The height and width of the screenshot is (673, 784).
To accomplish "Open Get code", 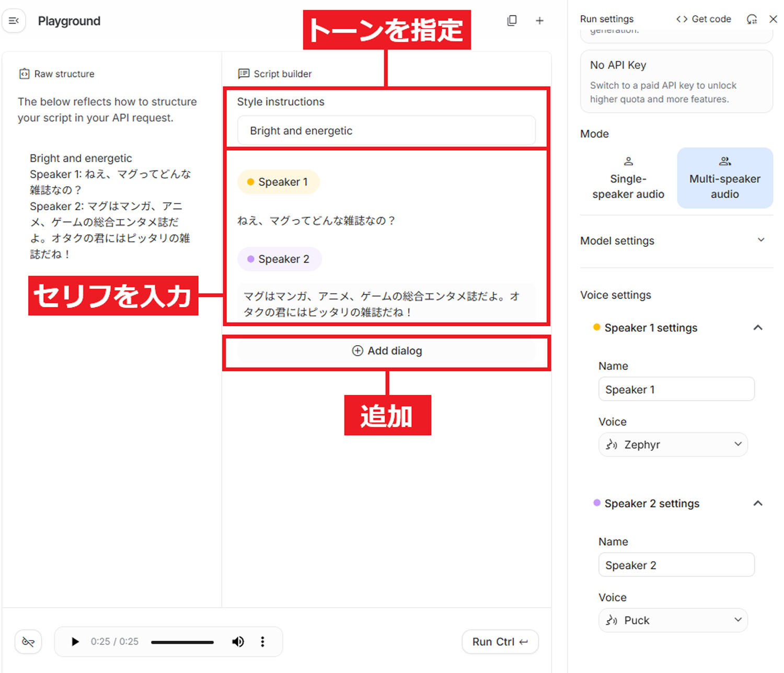I will (703, 19).
